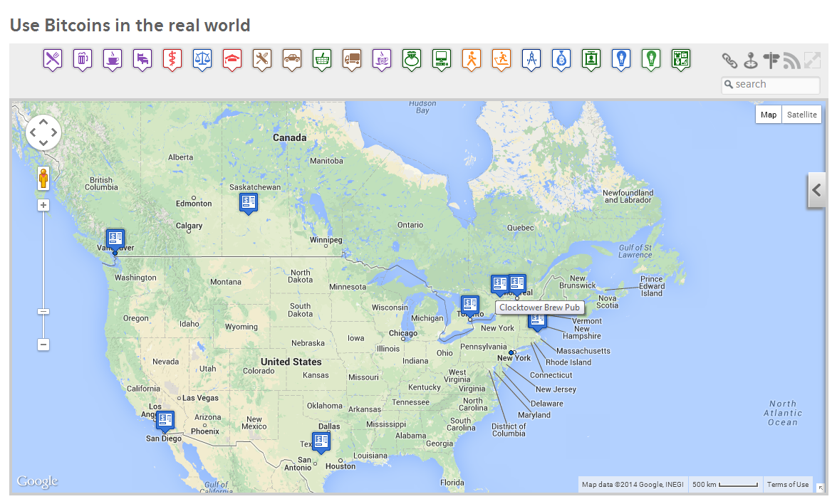Click the permalink chain icon

point(729,61)
